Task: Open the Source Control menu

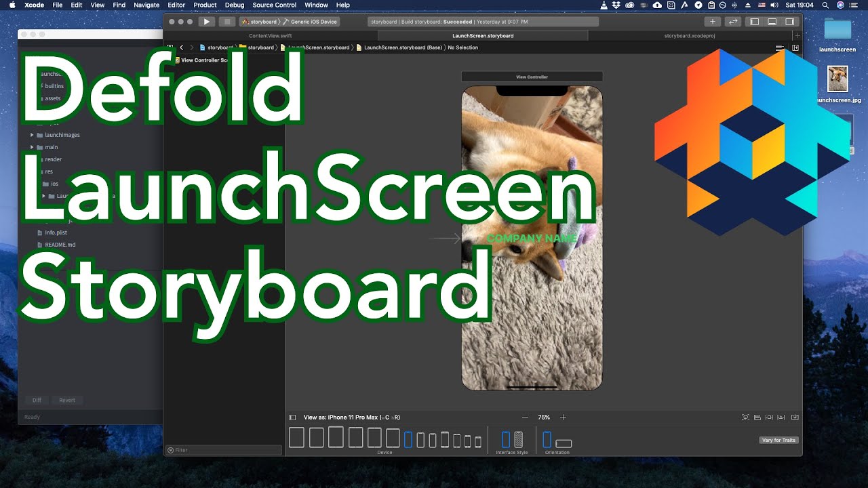Action: point(275,5)
